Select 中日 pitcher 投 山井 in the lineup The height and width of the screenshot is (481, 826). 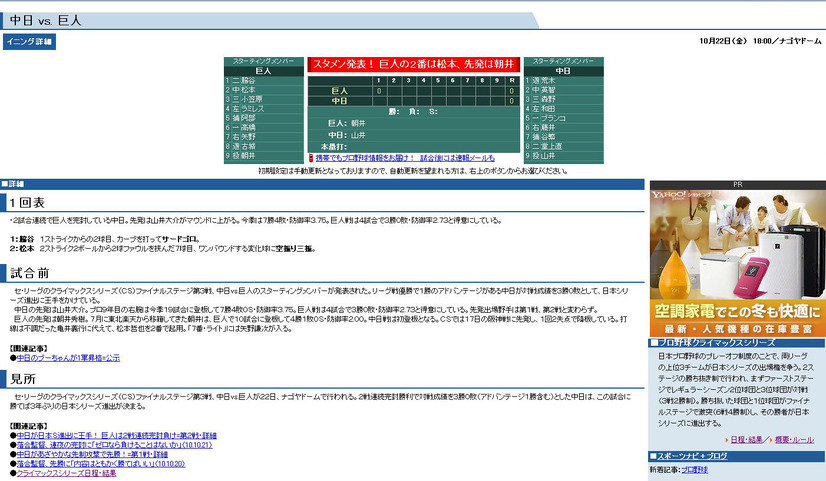(564, 156)
